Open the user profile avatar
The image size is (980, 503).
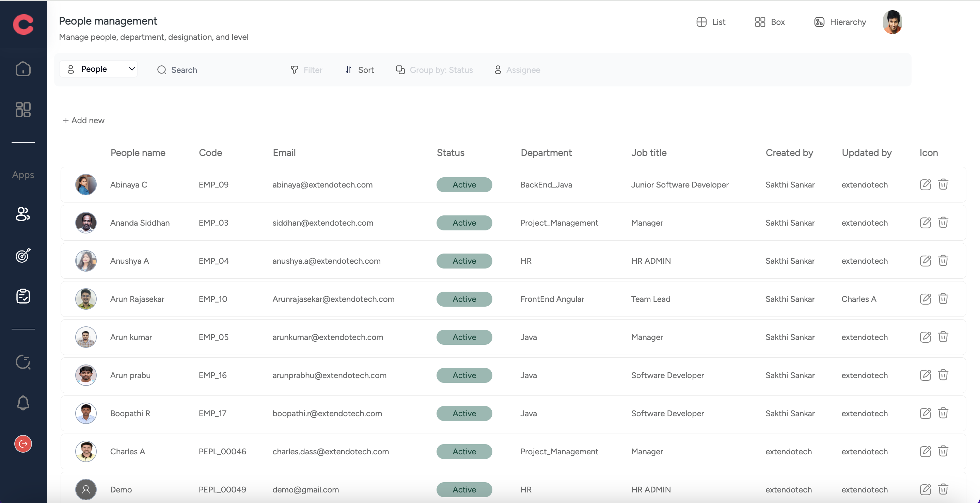(x=892, y=22)
